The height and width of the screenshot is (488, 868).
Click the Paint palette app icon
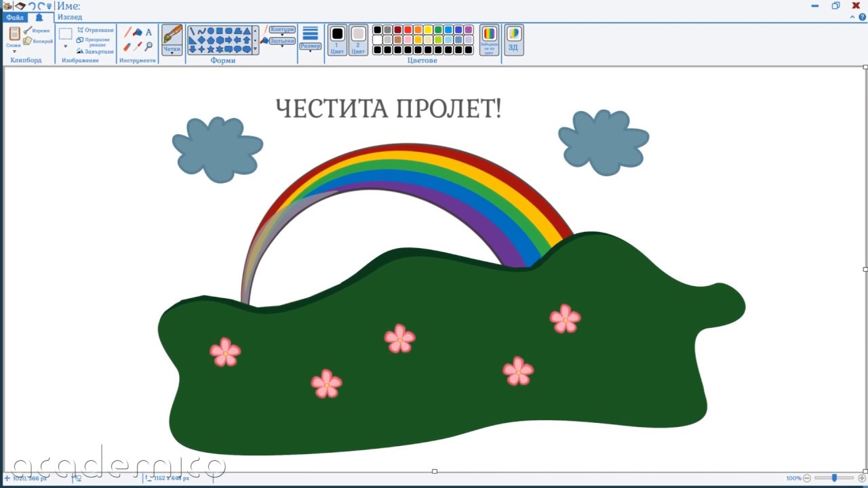(x=7, y=5)
